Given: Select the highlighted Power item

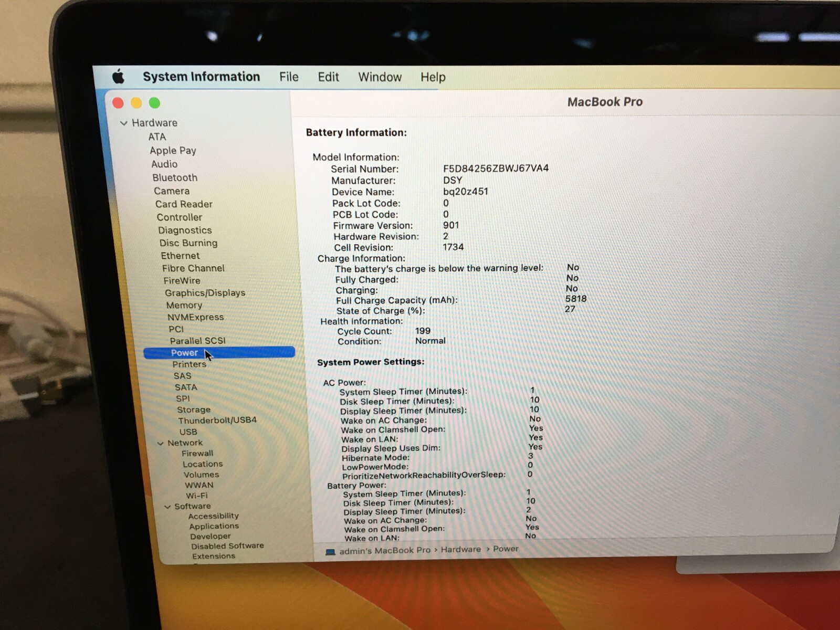Looking at the screenshot, I should pos(219,353).
